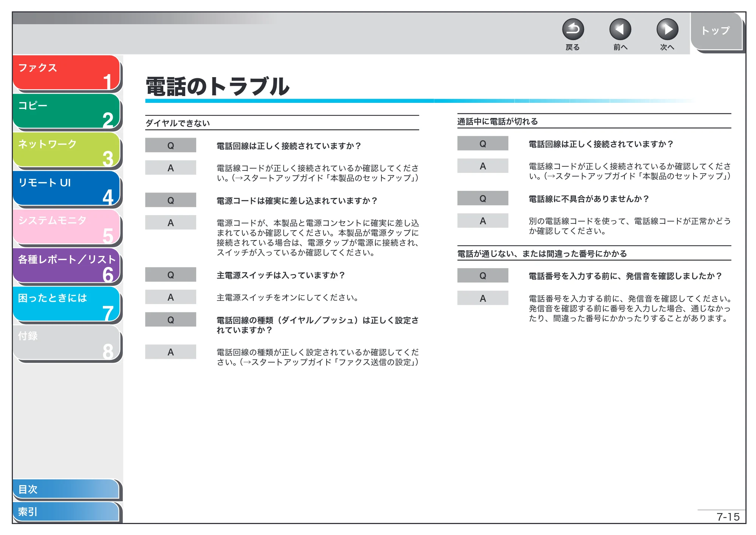Click answer about 別の電話線コード
Image resolution: width=756 pixels, height=535 pixels.
(x=630, y=226)
